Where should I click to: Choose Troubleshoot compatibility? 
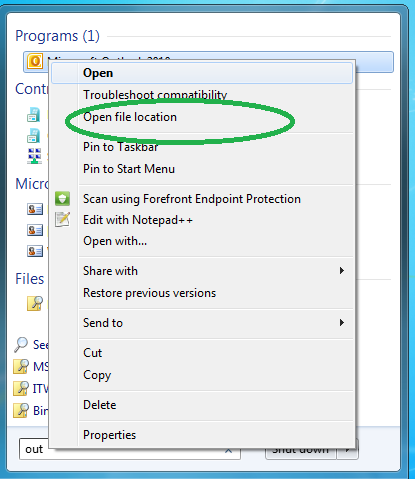(155, 95)
